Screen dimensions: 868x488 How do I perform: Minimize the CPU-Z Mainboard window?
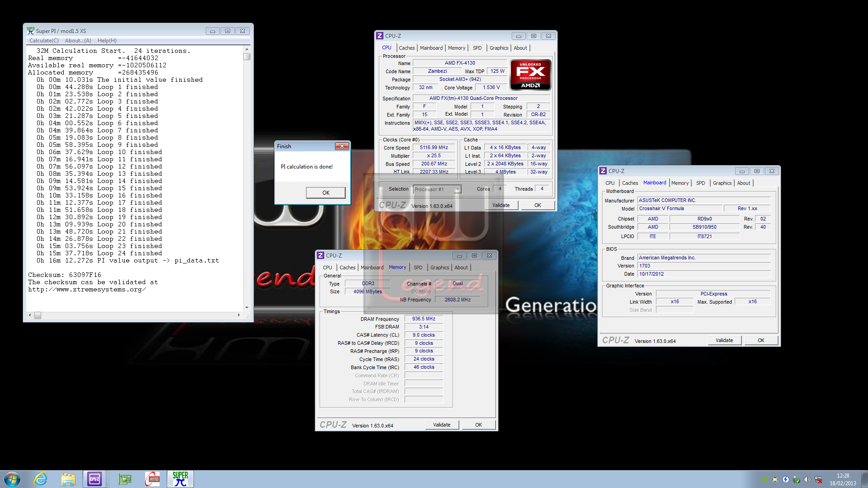click(742, 171)
